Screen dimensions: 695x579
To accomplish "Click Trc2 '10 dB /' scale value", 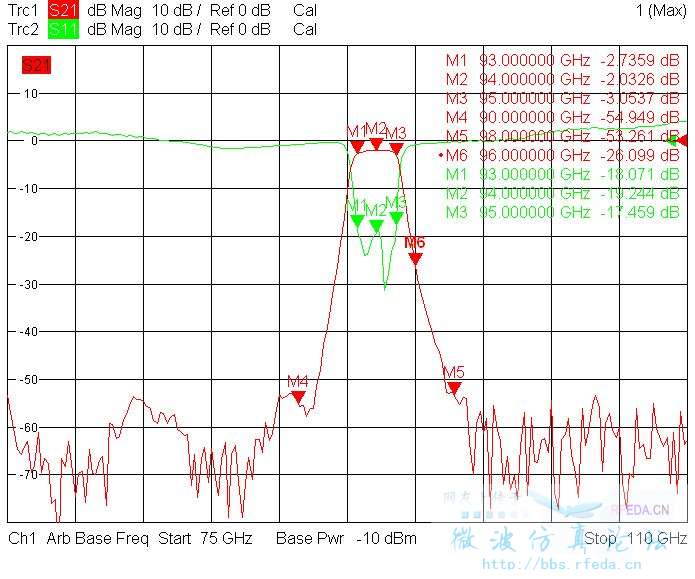I will (x=176, y=29).
